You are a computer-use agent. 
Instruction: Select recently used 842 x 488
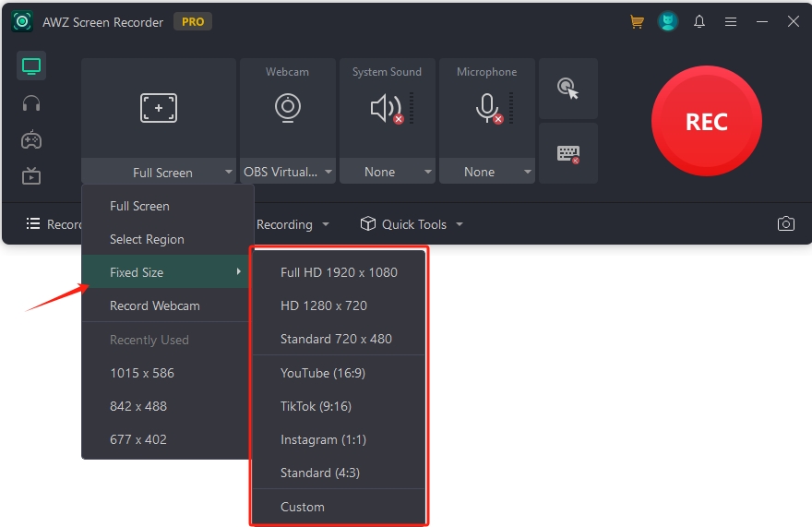tap(165, 406)
